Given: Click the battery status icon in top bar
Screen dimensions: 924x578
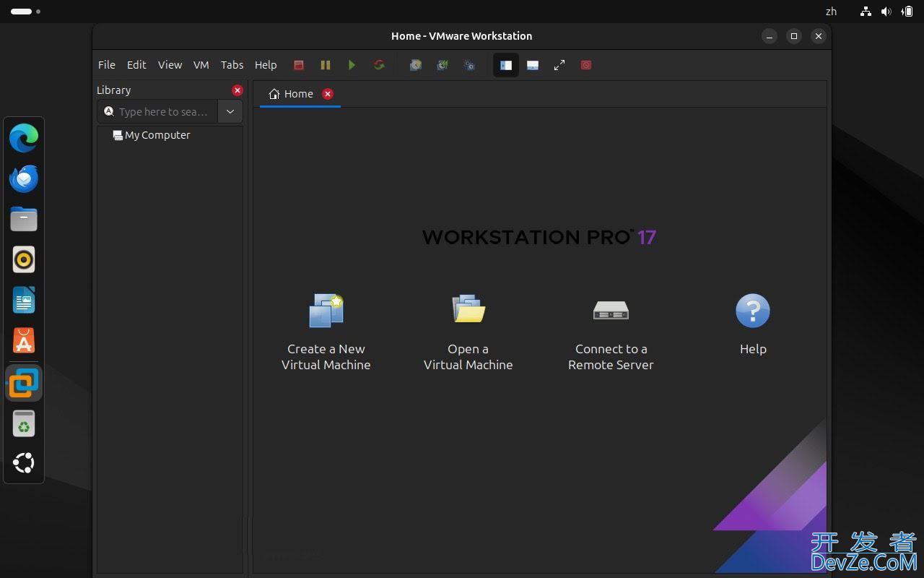Looking at the screenshot, I should click(907, 12).
